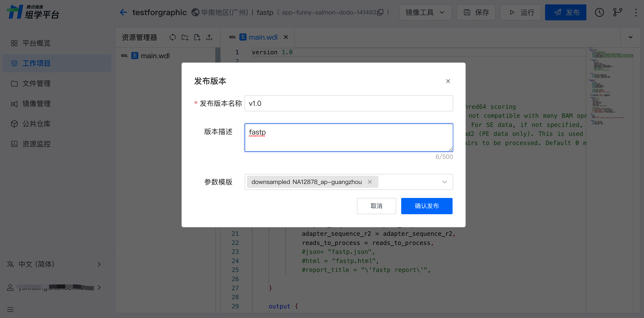Screen dimensions: 644x318
Task: Open the 镜像工具 dropdown
Action: tap(425, 12)
